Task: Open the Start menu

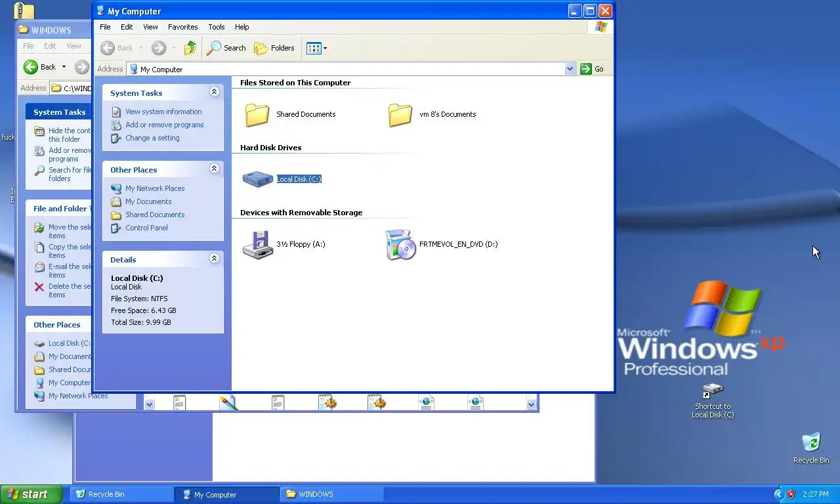Action: (x=31, y=494)
